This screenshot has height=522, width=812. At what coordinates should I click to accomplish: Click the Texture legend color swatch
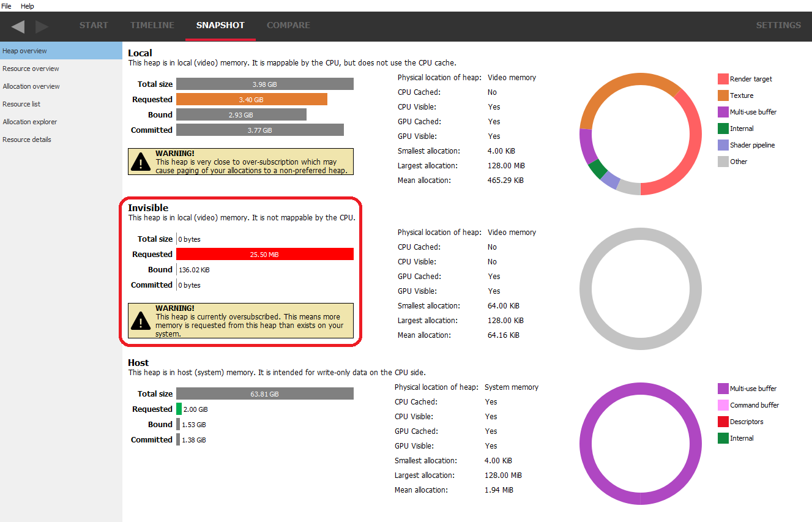(723, 95)
